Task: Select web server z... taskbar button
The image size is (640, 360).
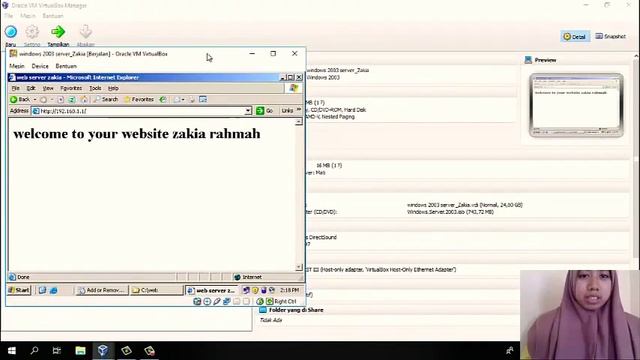Action: 211,290
